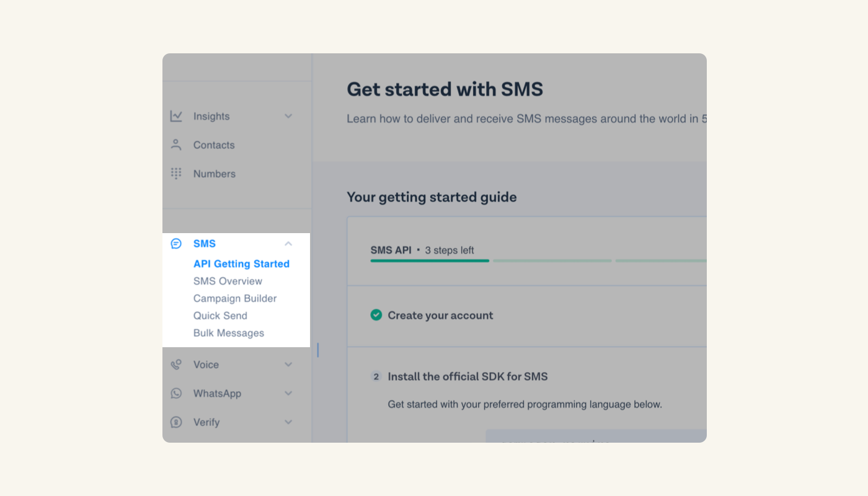Viewport: 868px width, 496px height.
Task: Click the green checkmark beside Create your account
Action: [x=376, y=315]
